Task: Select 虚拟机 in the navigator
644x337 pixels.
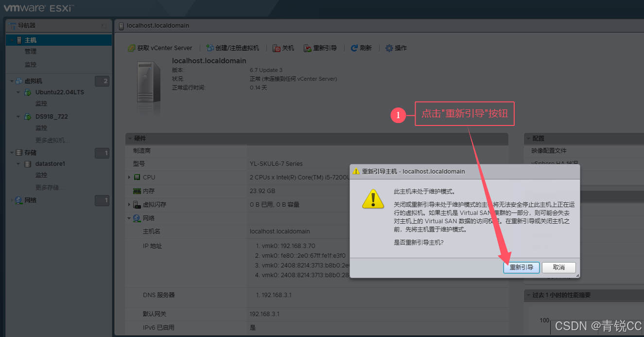Action: pyautogui.click(x=34, y=81)
